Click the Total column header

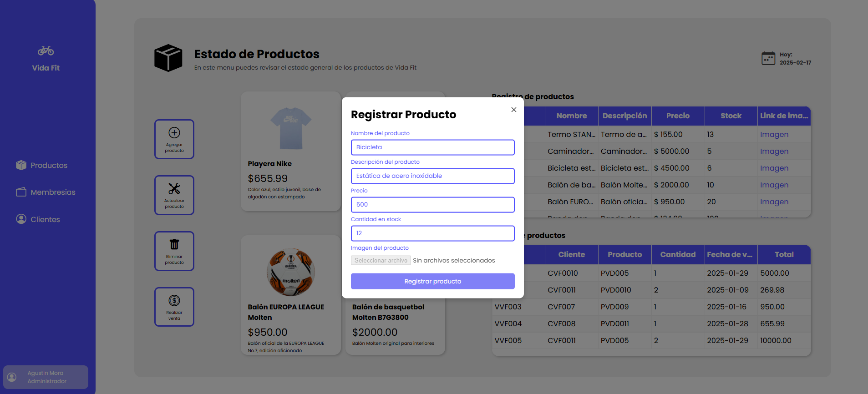pyautogui.click(x=784, y=255)
